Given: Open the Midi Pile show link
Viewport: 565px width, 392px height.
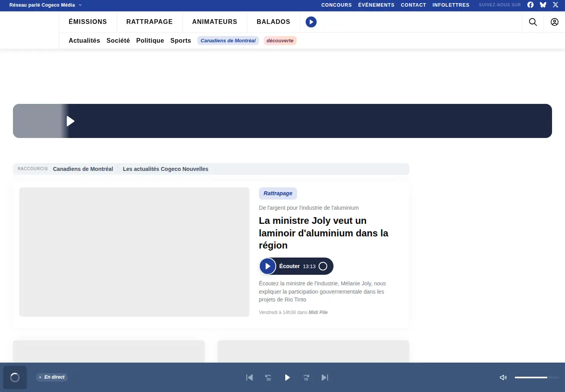Looking at the screenshot, I should [318, 312].
